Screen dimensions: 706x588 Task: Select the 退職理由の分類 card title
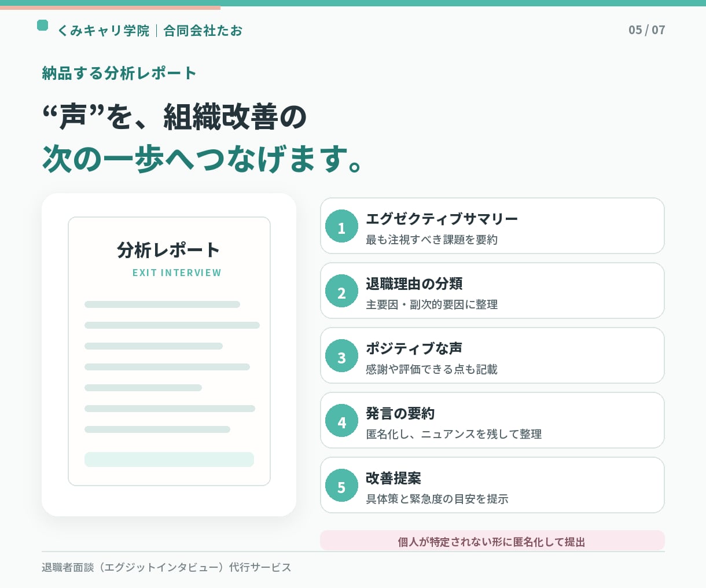pyautogui.click(x=414, y=284)
